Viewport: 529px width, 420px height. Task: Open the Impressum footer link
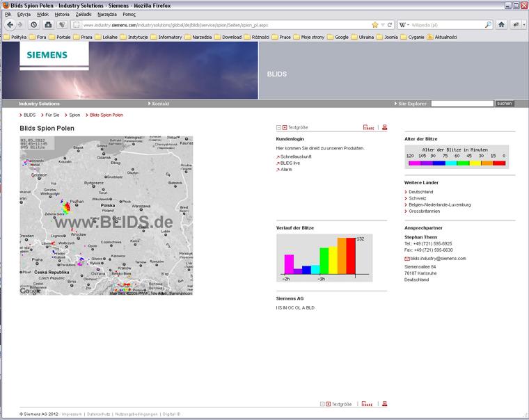click(72, 414)
